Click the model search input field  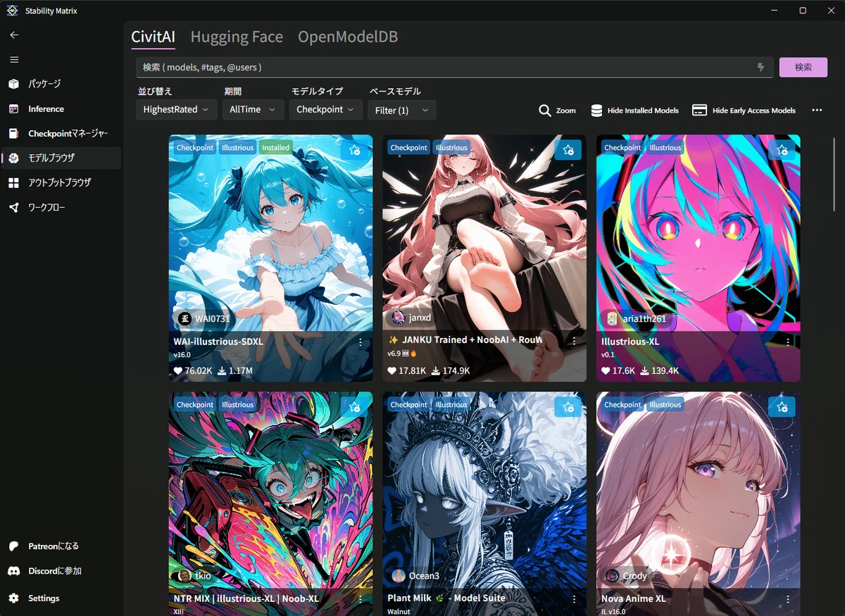pyautogui.click(x=454, y=67)
